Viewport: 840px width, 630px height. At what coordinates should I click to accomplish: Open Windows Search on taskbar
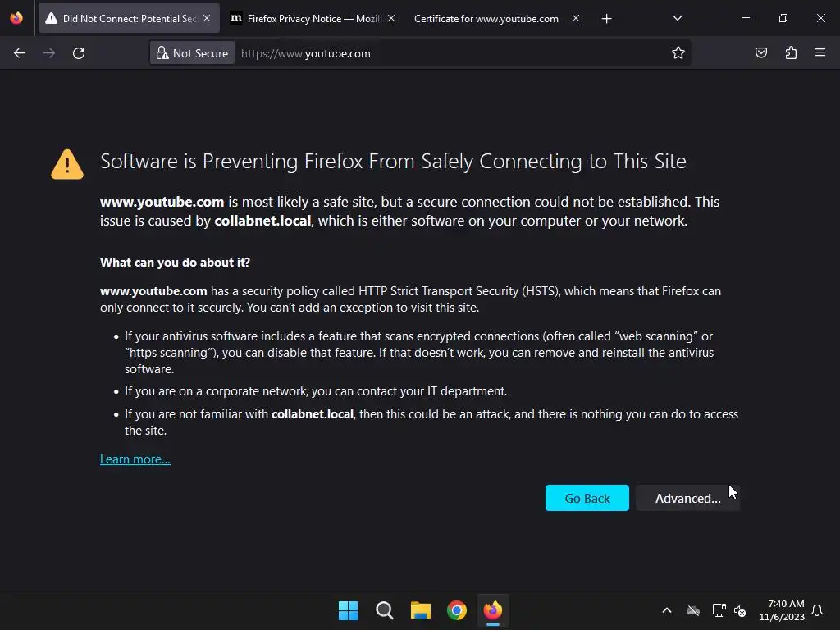[x=384, y=610]
